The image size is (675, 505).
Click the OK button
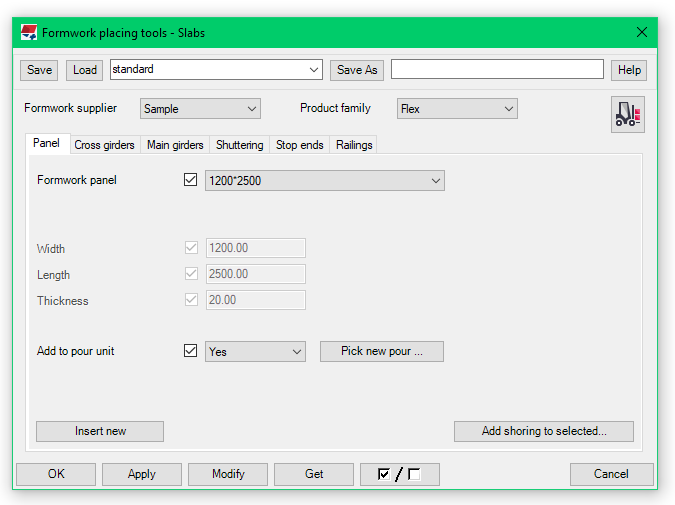click(x=56, y=474)
